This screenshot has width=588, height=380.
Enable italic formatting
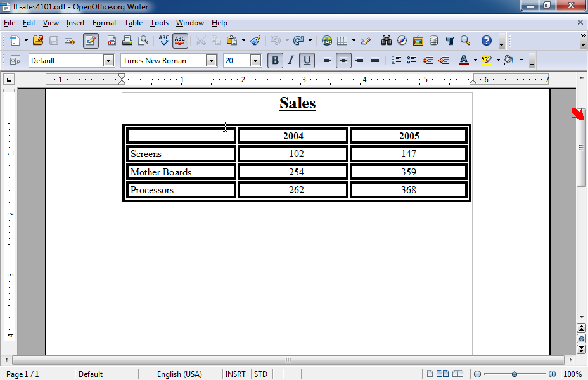[291, 60]
